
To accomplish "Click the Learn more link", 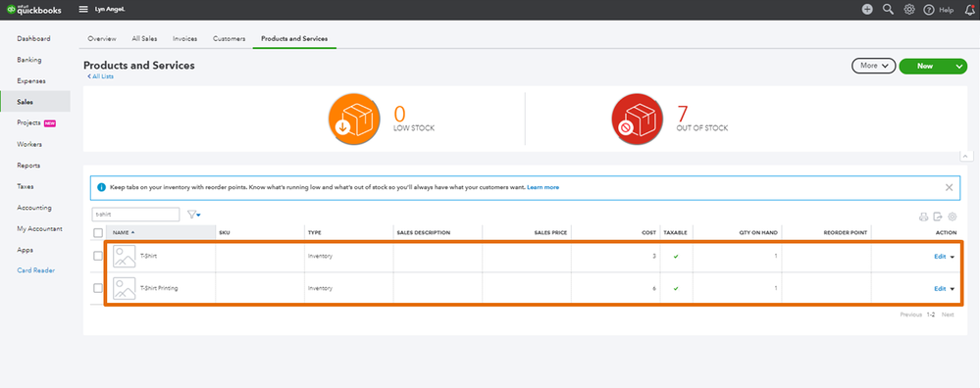I will [543, 187].
